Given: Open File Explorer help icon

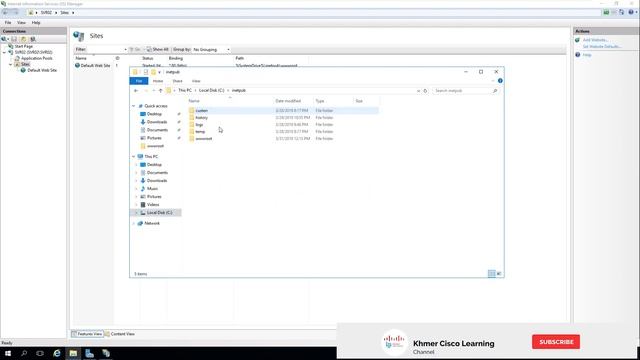Looking at the screenshot, I should [x=500, y=81].
